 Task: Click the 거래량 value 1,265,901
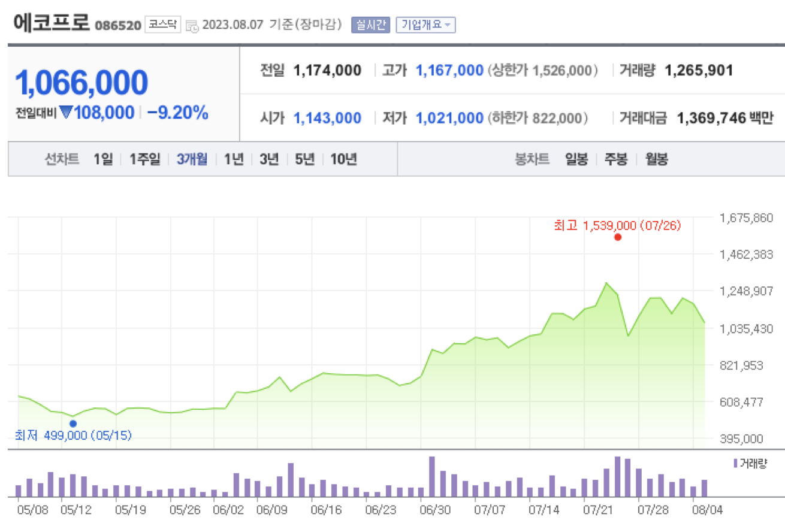(699, 71)
